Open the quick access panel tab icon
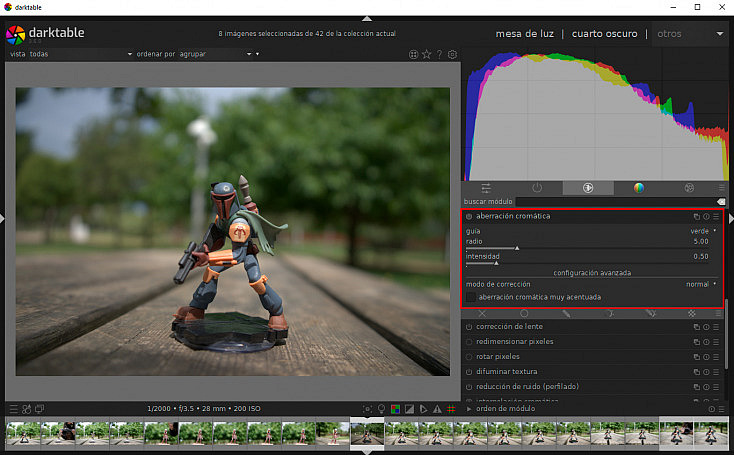This screenshot has height=455, width=734. point(486,188)
